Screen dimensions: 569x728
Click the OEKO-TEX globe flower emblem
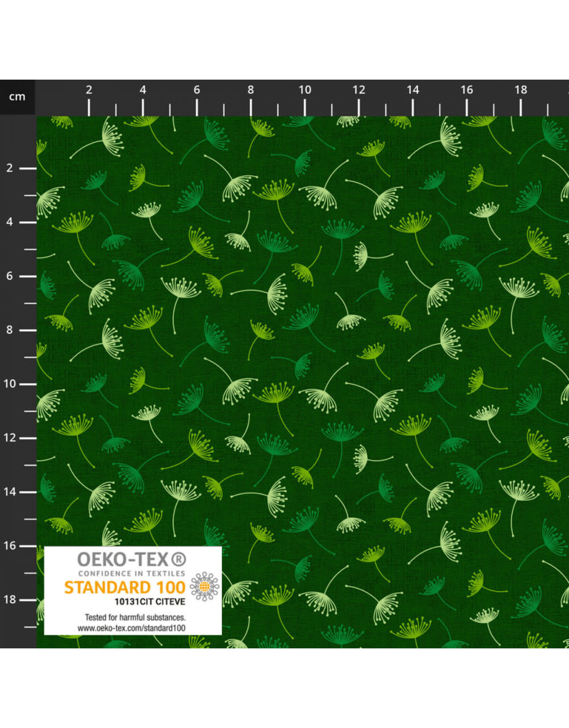[x=204, y=587]
